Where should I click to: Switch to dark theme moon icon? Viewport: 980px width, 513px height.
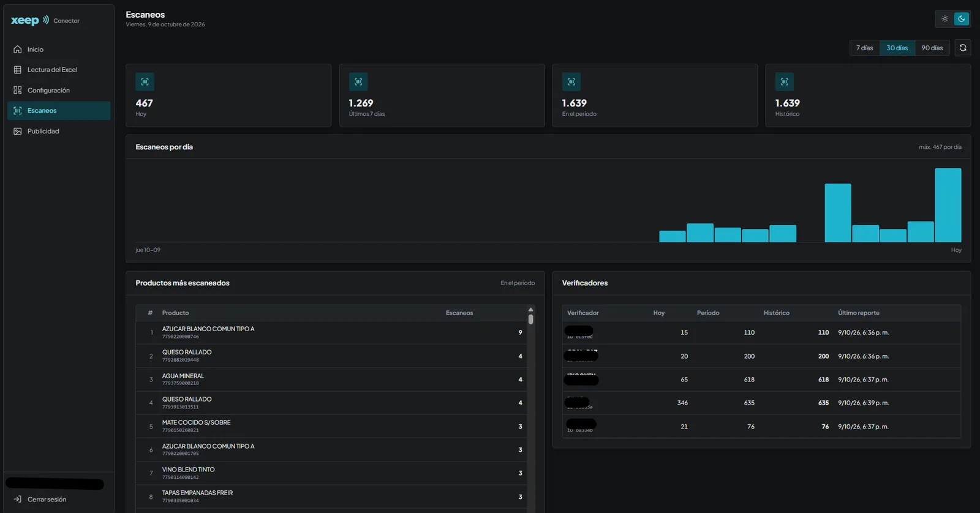(962, 19)
